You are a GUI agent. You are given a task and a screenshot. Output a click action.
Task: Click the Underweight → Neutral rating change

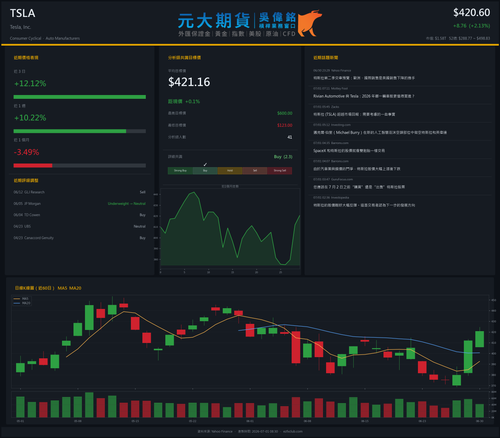coord(127,203)
